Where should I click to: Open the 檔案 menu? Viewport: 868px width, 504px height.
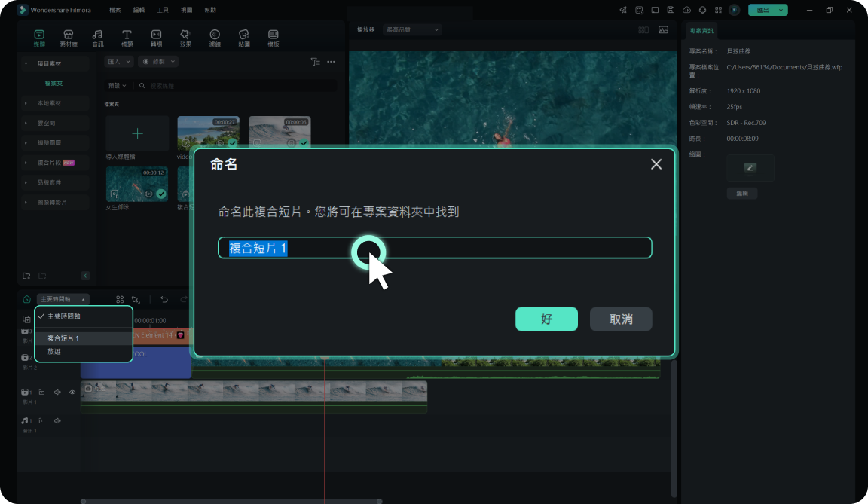tap(115, 10)
